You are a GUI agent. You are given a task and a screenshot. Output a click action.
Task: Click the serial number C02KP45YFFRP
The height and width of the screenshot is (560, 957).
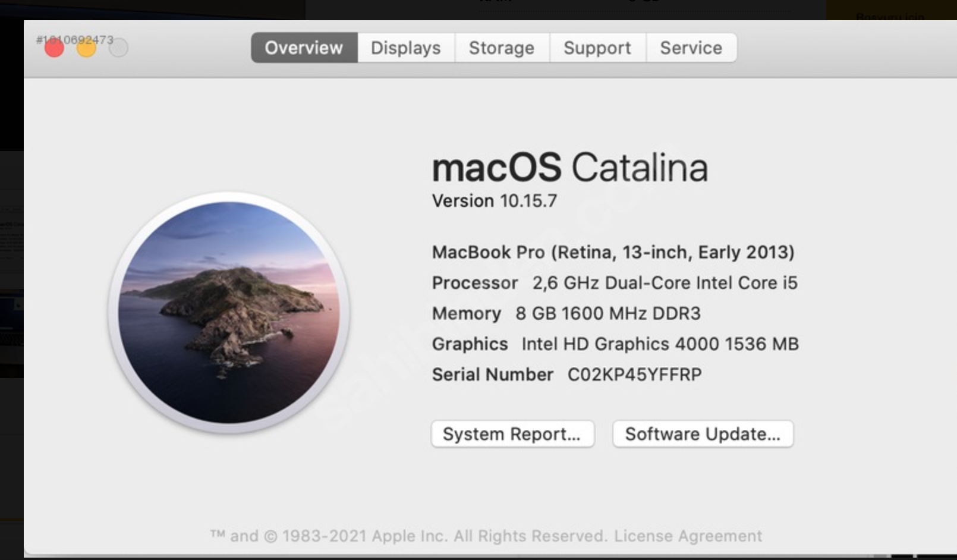[x=634, y=375]
